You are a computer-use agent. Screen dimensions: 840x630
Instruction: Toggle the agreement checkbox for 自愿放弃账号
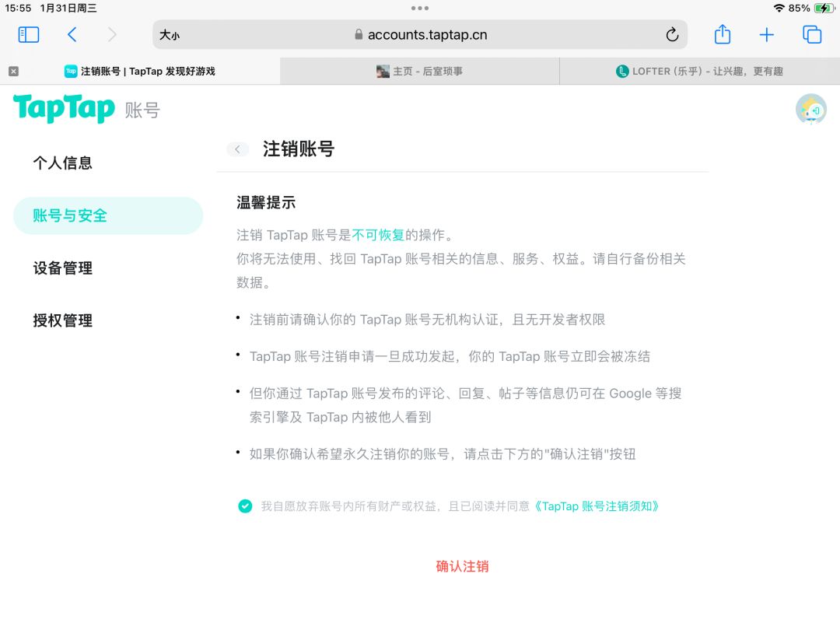pyautogui.click(x=245, y=506)
